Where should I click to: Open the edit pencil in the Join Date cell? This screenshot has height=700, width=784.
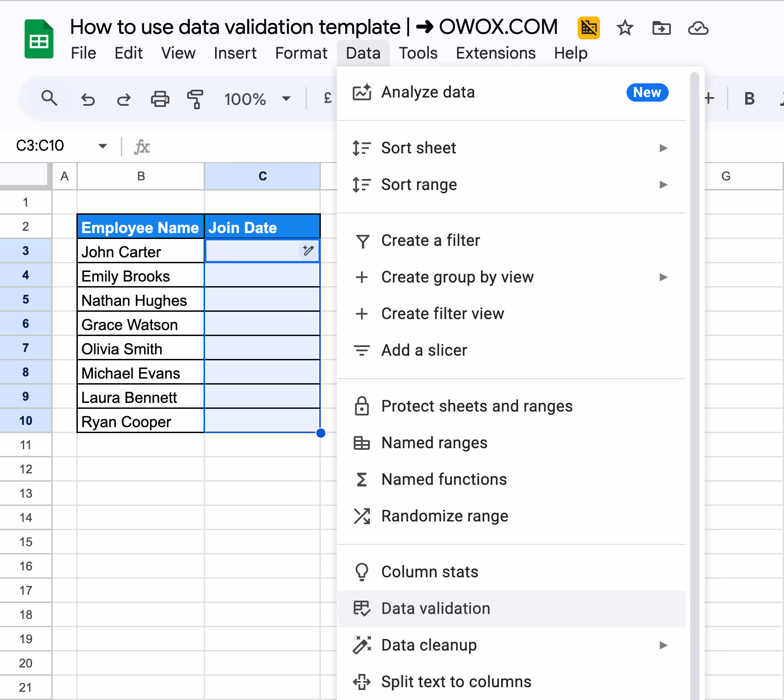click(308, 251)
